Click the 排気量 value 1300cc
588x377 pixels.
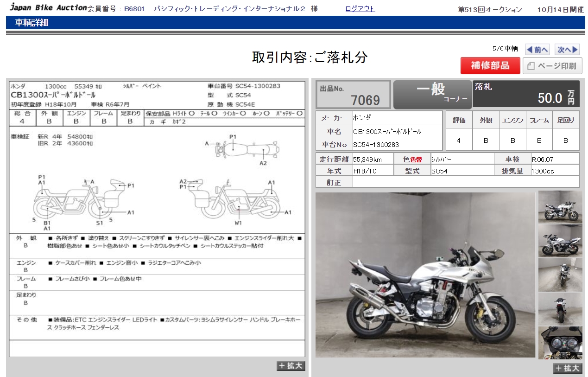pyautogui.click(x=555, y=171)
